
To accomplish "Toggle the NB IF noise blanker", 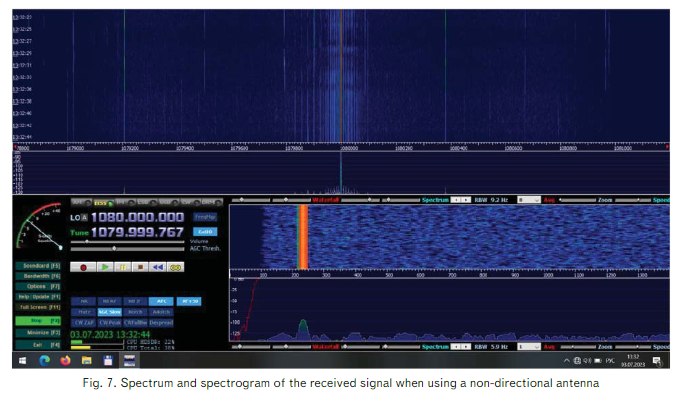I will [135, 301].
